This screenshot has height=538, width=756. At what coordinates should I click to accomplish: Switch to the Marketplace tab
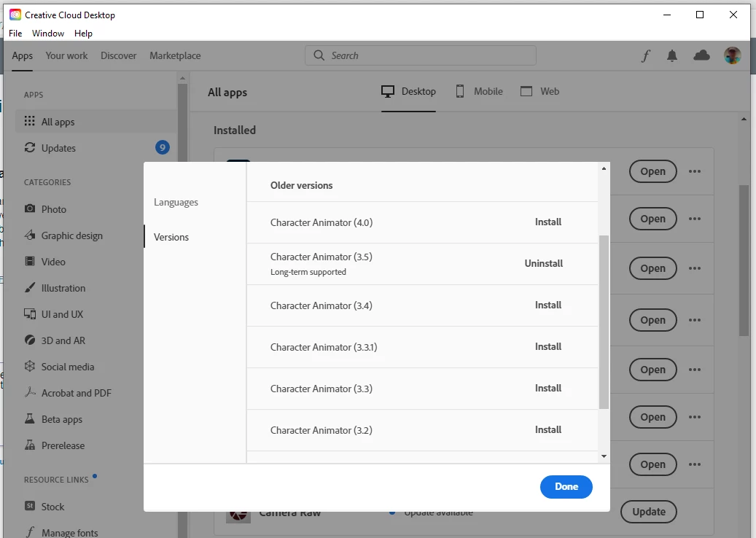(x=175, y=55)
